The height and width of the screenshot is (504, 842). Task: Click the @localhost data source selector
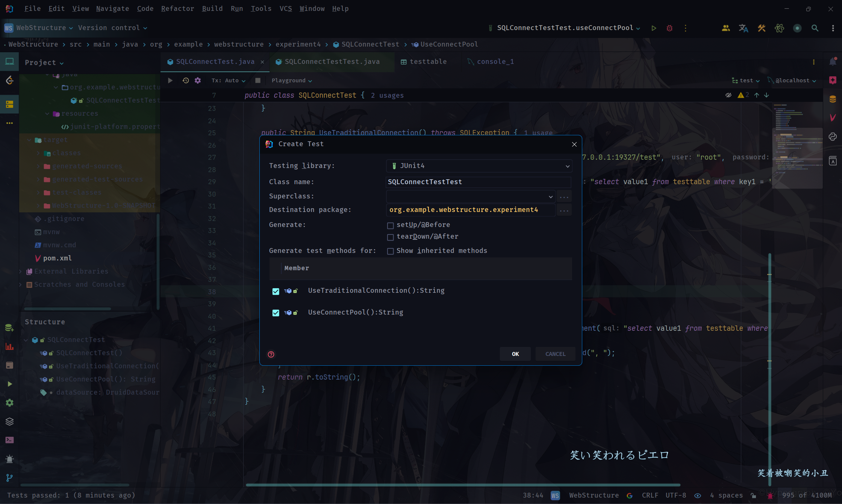coord(792,80)
